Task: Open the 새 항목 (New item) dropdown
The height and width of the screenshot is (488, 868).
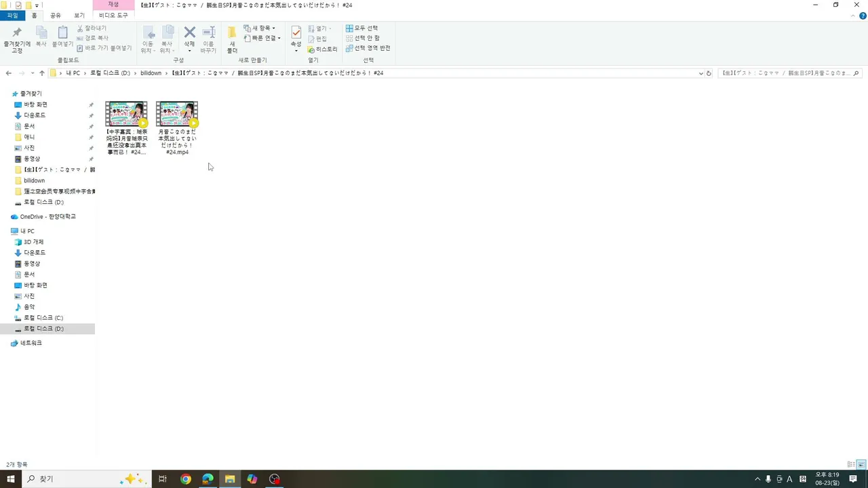Action: pyautogui.click(x=260, y=28)
